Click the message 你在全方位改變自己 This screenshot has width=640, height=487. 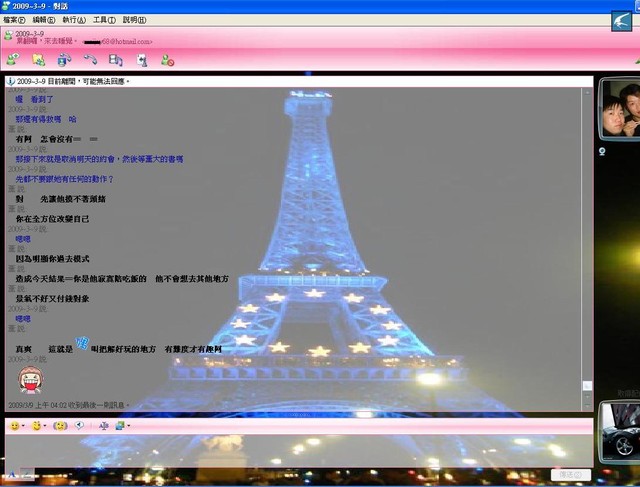[x=52, y=219]
